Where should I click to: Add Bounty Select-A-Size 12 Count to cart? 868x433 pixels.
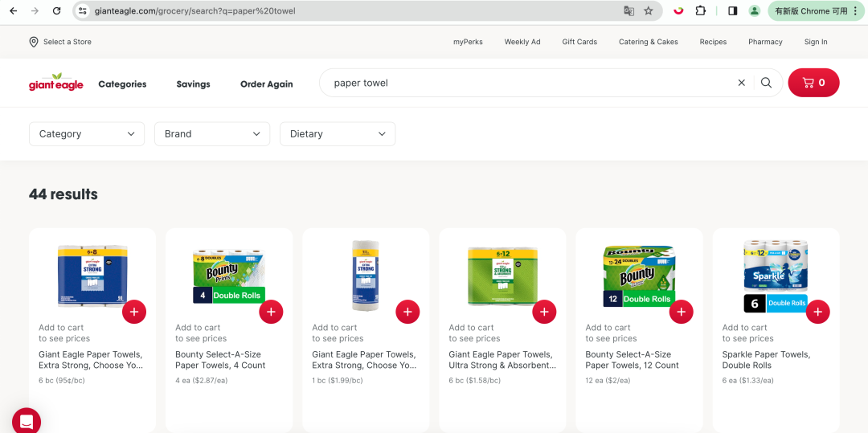click(x=681, y=312)
